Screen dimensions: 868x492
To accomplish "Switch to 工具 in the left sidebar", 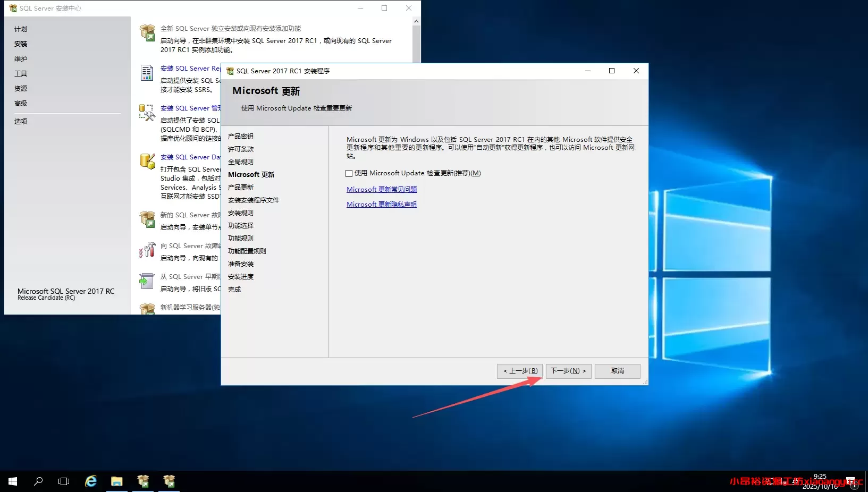I will coord(21,73).
